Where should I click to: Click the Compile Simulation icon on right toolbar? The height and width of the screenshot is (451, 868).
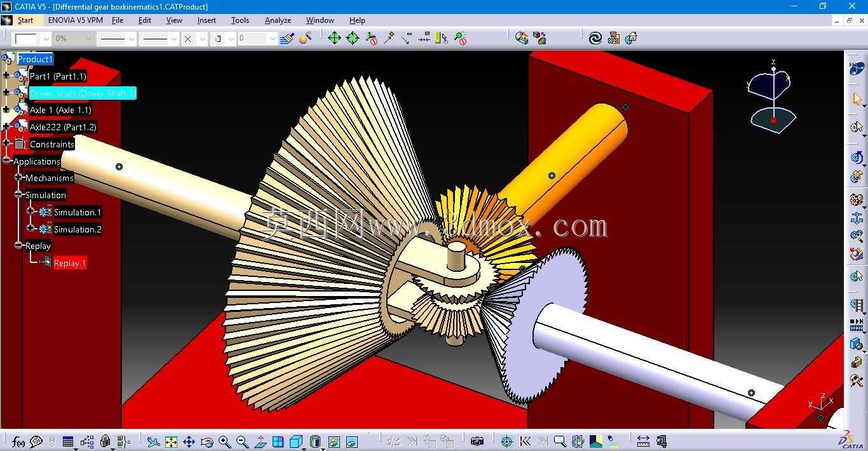click(857, 325)
